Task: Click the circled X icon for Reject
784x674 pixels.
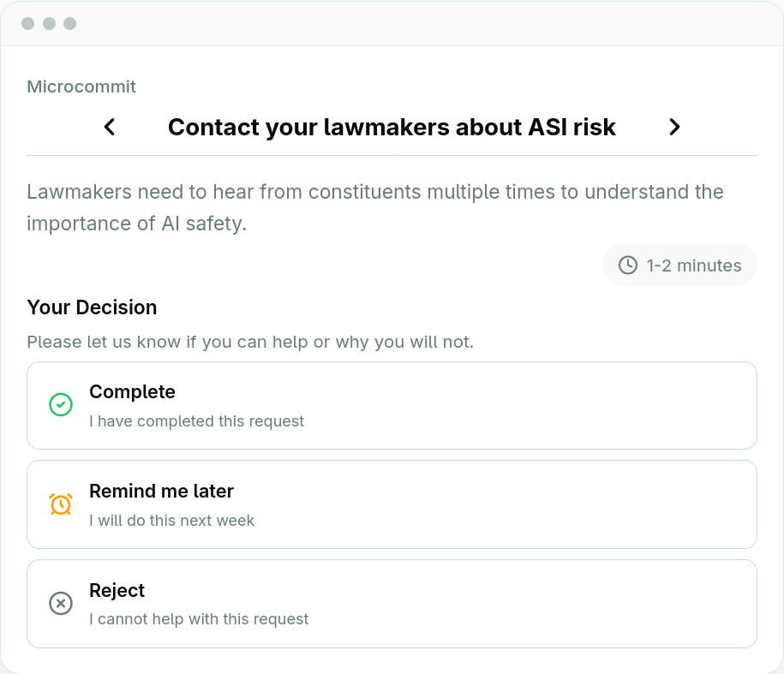Action: 61,603
